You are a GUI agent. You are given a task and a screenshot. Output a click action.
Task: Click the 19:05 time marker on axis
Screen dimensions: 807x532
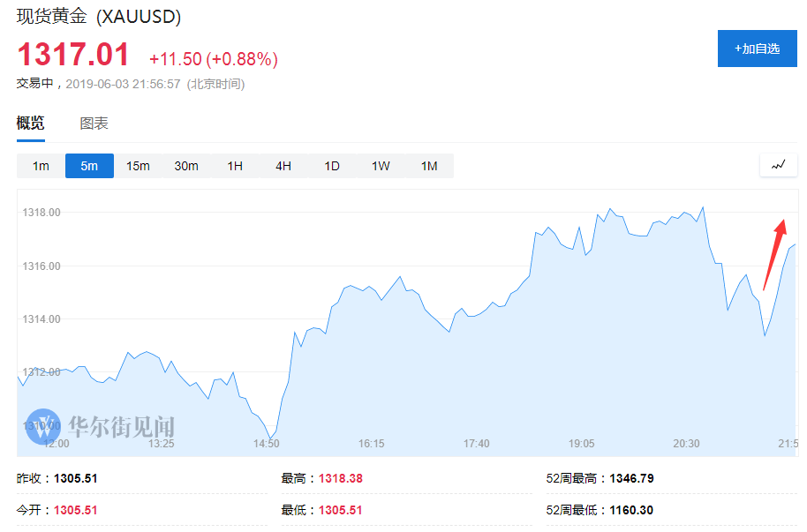click(581, 444)
